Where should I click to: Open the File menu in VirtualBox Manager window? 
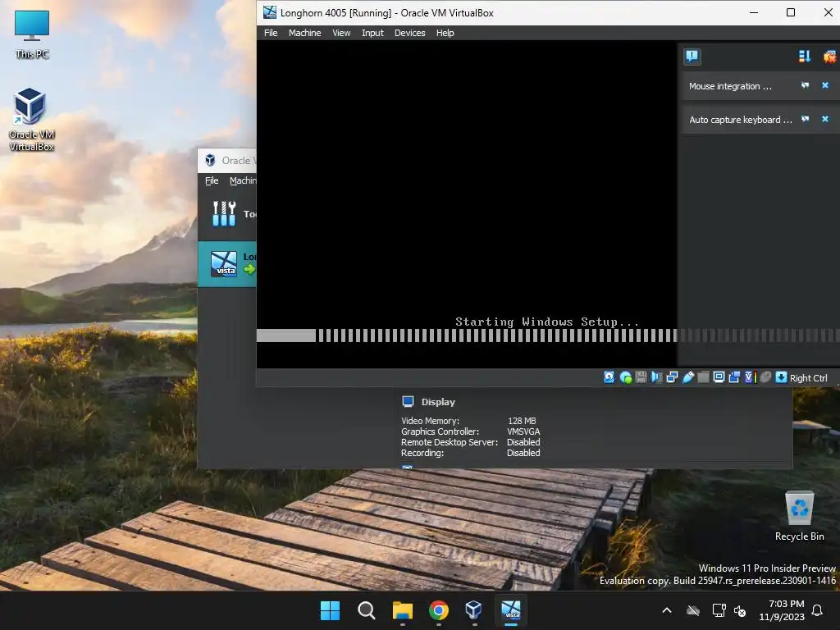pyautogui.click(x=212, y=180)
